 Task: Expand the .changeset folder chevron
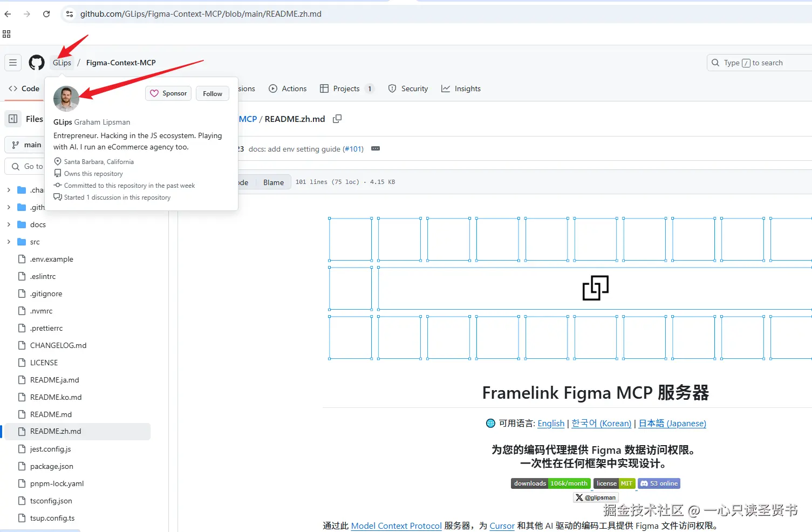[9, 190]
